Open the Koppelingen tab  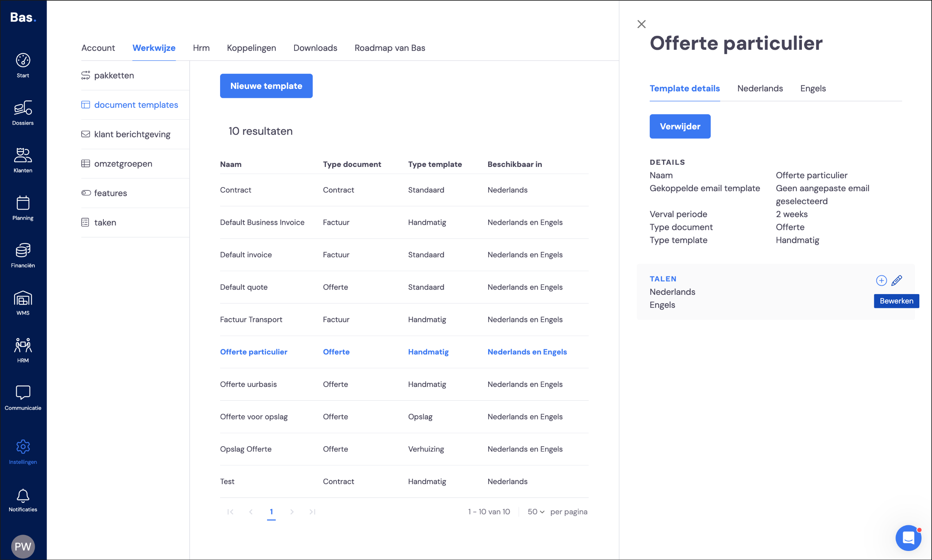pos(251,48)
